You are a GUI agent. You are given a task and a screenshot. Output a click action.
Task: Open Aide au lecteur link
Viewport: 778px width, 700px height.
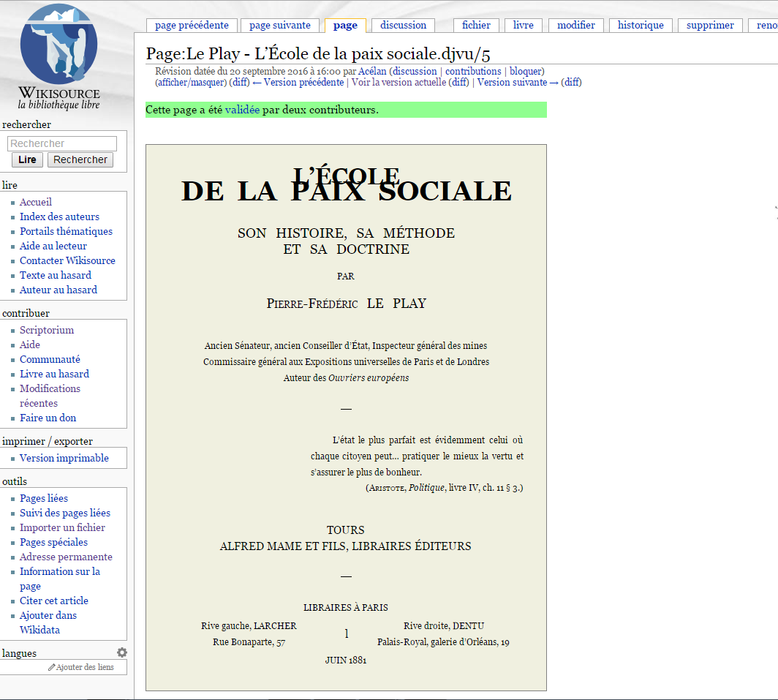[53, 246]
